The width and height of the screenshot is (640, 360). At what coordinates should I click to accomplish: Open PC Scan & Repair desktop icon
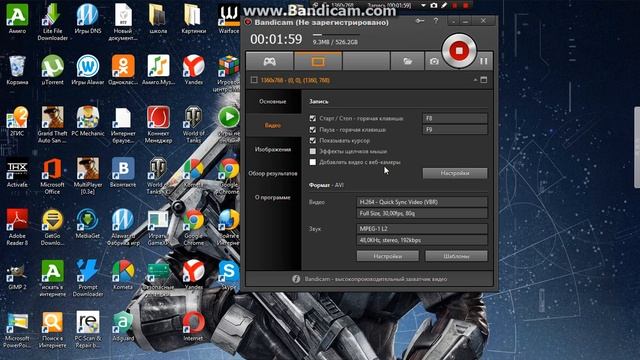pyautogui.click(x=88, y=330)
